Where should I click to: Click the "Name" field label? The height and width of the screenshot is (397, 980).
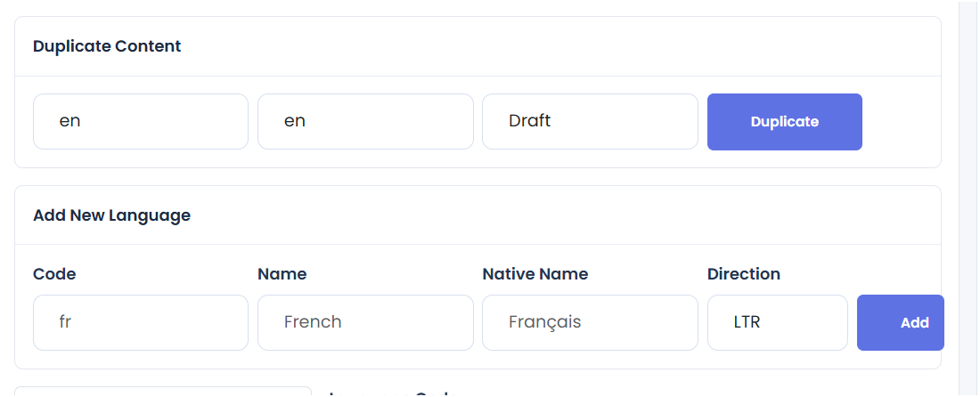[x=282, y=274]
